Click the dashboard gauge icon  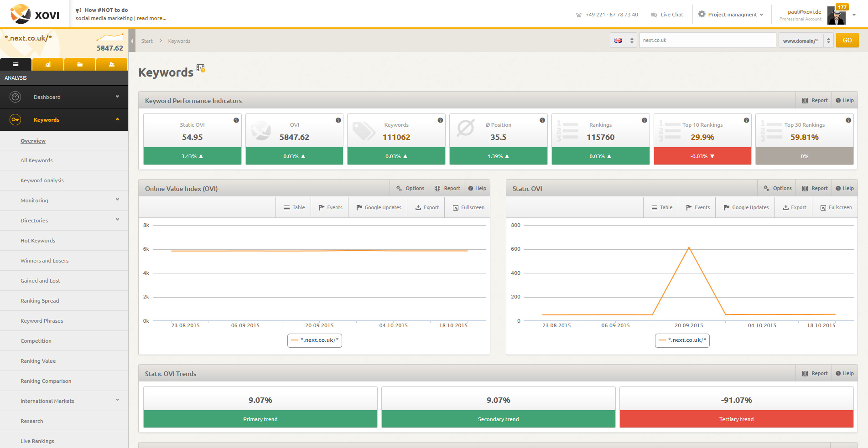(x=16, y=97)
